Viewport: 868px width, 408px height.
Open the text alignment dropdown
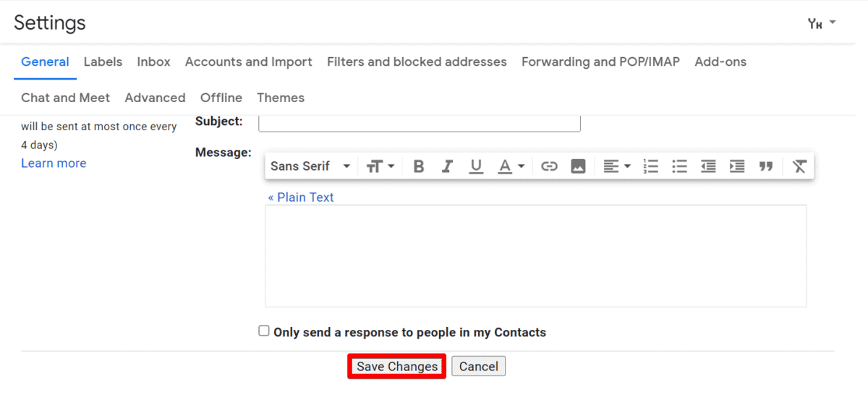[617, 166]
